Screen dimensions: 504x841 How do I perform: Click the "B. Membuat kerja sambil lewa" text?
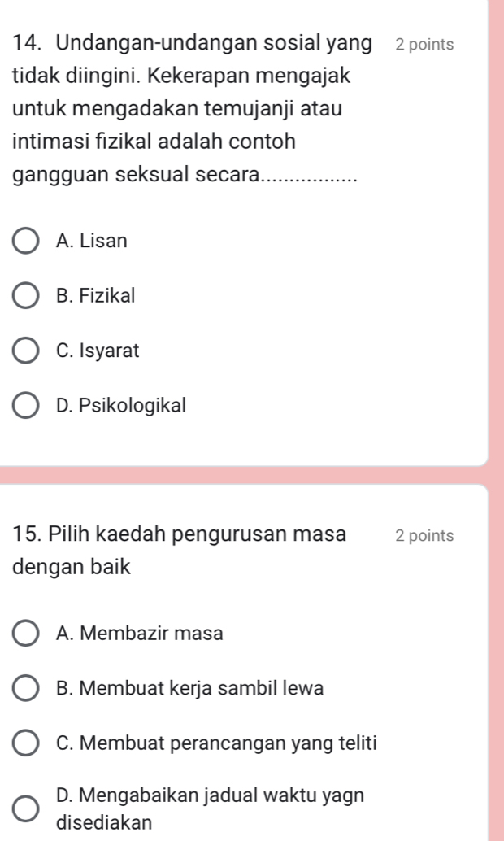pos(190,688)
